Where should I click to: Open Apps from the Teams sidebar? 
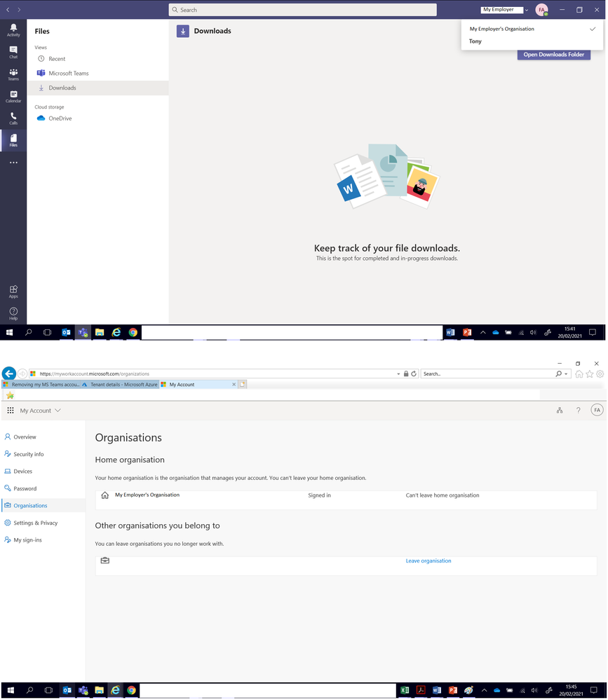(x=13, y=291)
